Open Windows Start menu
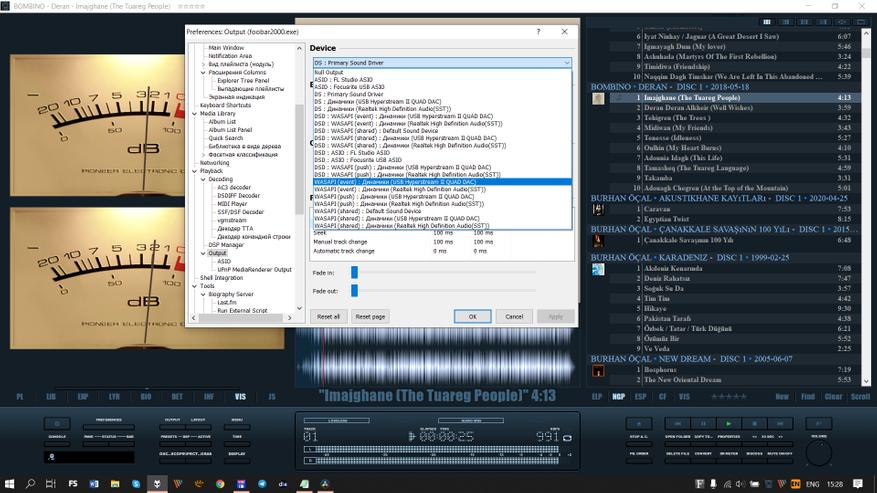 [x=10, y=483]
